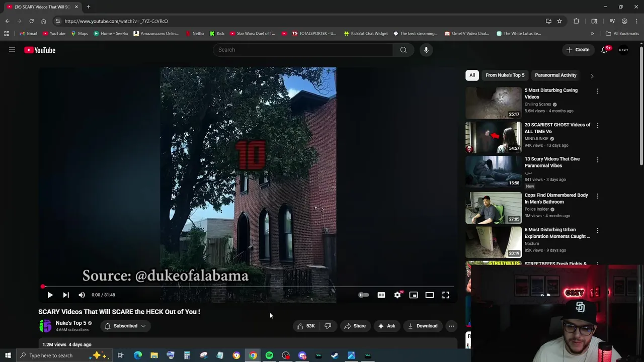Go back in browser history

point(7,21)
